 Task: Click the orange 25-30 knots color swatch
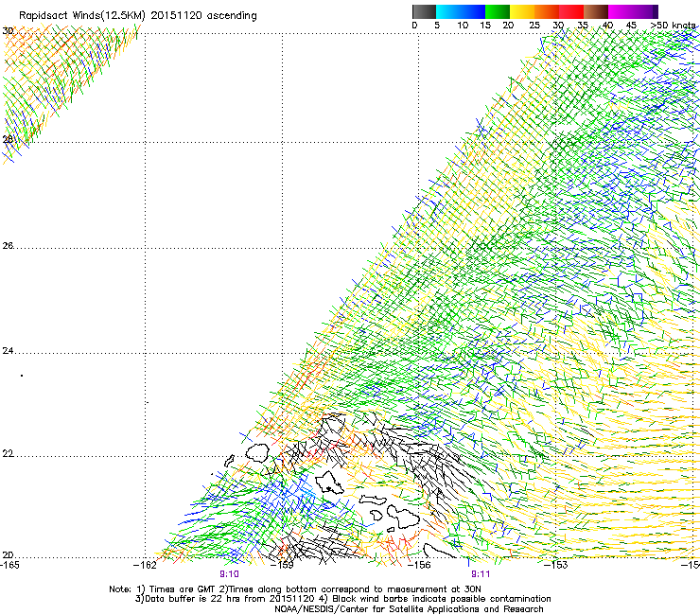(x=547, y=11)
